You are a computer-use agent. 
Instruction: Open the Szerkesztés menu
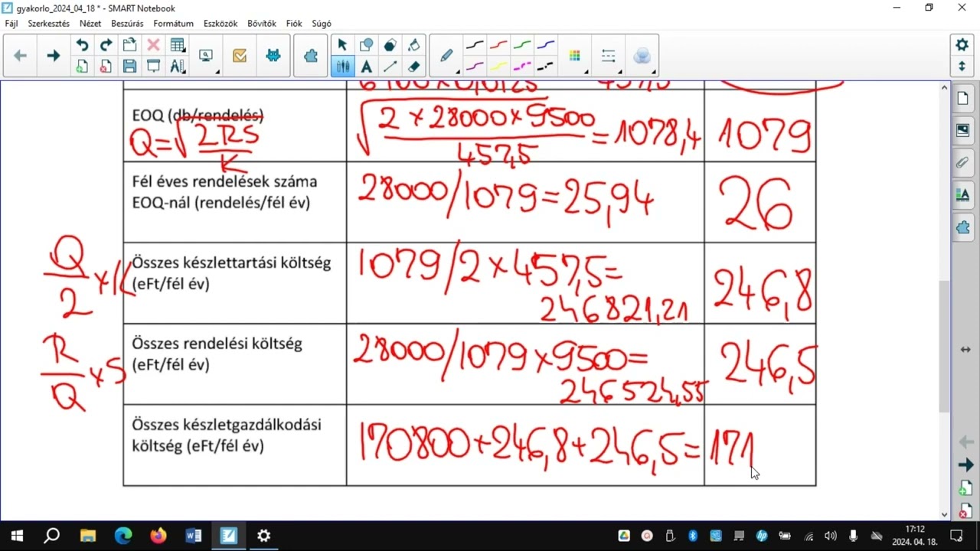coord(48,24)
